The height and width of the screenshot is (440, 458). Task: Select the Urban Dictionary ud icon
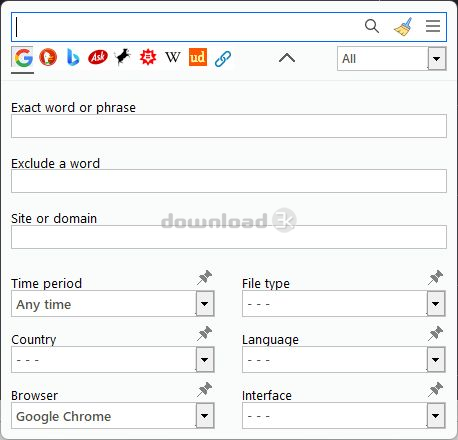(198, 57)
